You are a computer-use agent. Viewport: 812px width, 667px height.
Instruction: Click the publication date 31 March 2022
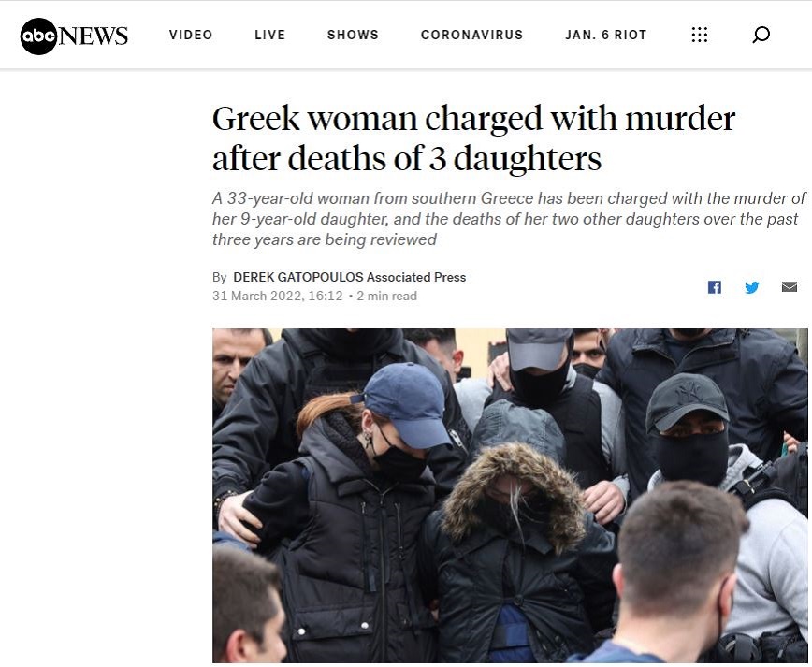pyautogui.click(x=278, y=296)
